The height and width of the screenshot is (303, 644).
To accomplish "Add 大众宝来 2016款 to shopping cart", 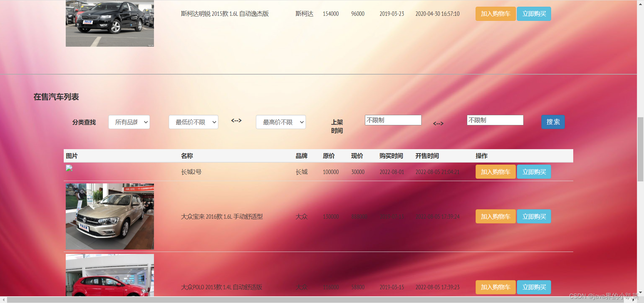I will click(x=495, y=217).
